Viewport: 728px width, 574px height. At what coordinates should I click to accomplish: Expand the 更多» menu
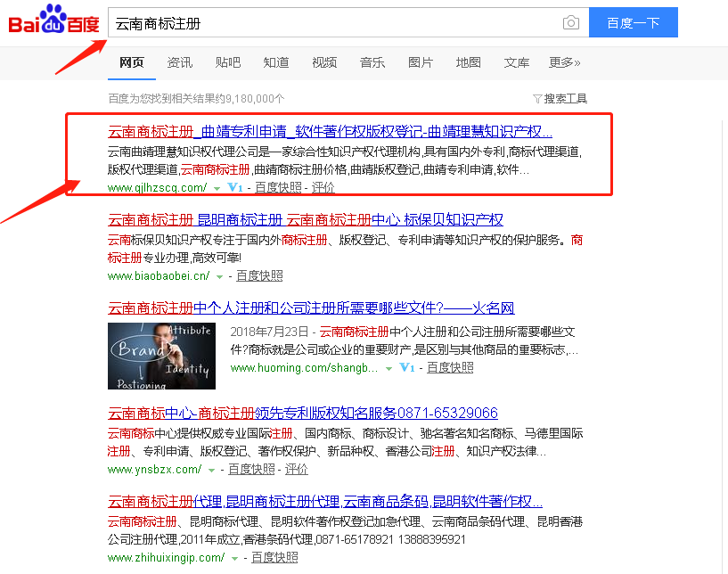(x=565, y=62)
